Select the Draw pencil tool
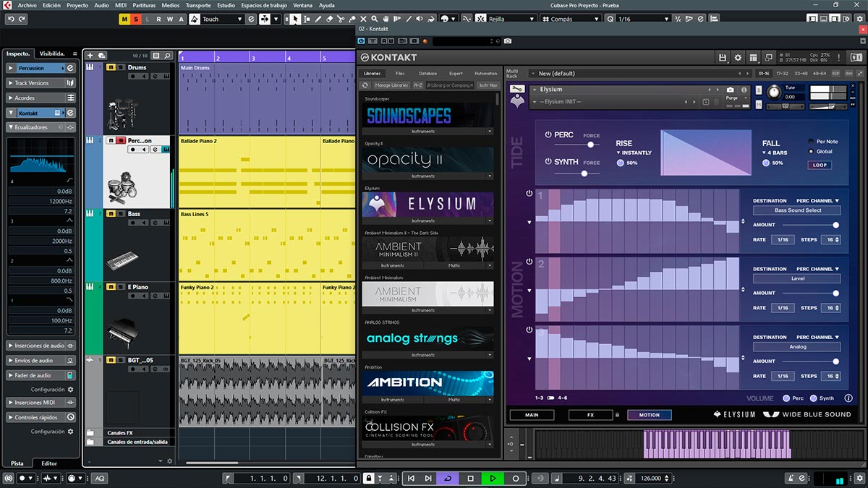 [318, 19]
